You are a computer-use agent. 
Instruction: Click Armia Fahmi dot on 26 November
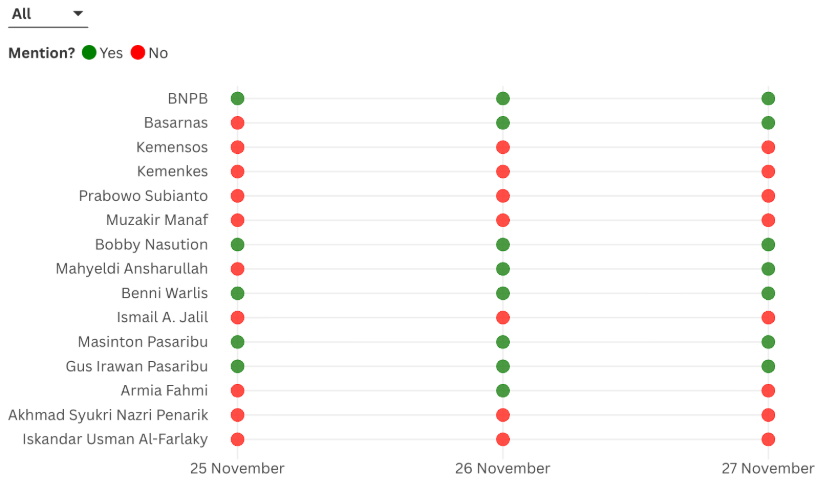[503, 391]
